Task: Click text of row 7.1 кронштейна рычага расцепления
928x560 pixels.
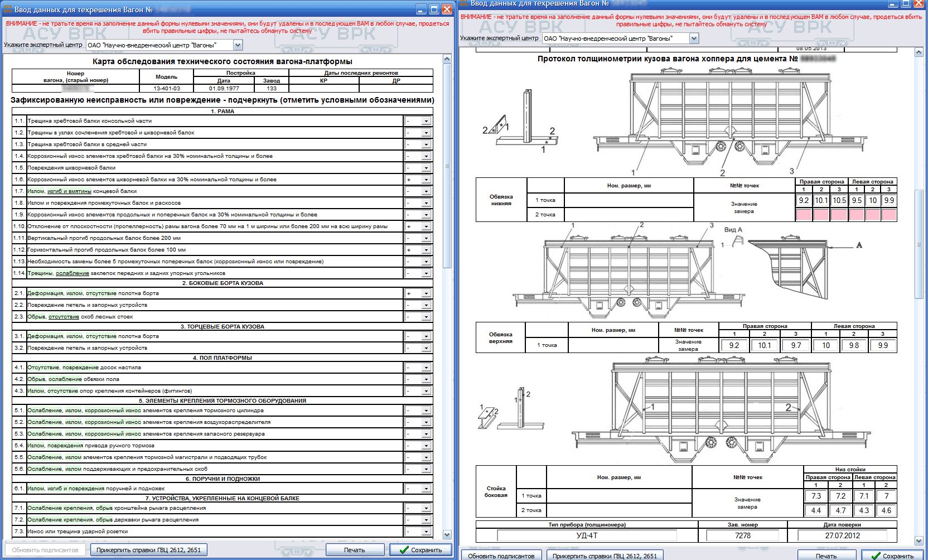Action: (x=117, y=508)
